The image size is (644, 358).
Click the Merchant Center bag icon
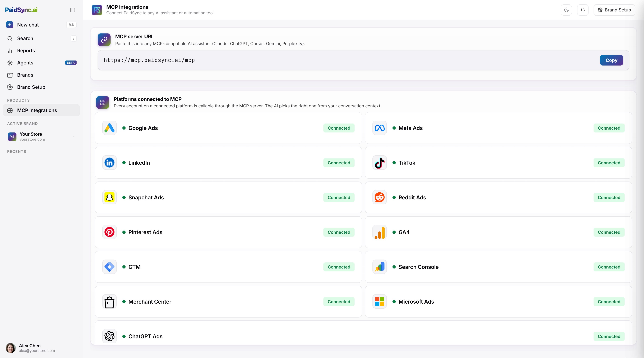click(109, 302)
